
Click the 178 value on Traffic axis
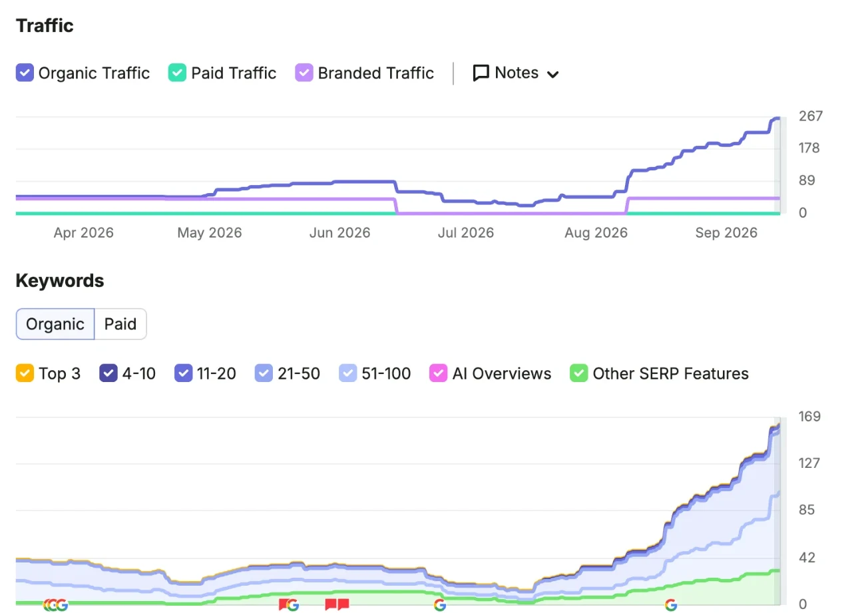coord(811,148)
